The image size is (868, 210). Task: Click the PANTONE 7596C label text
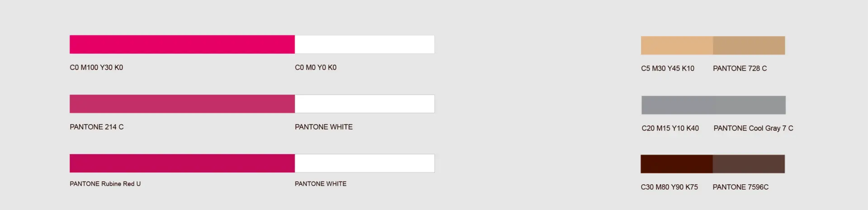(741, 187)
